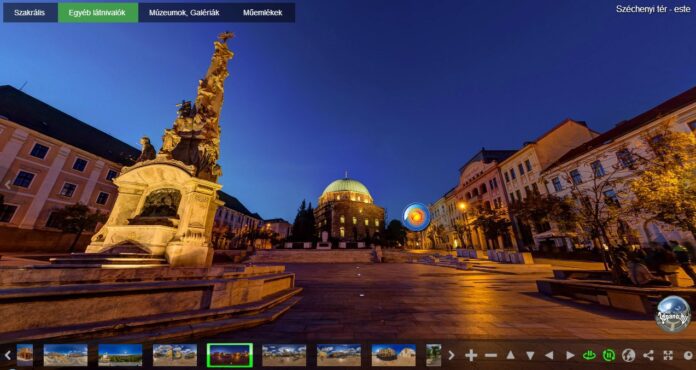This screenshot has width=696, height=370.
Task: Click the share icon
Action: pyautogui.click(x=648, y=355)
